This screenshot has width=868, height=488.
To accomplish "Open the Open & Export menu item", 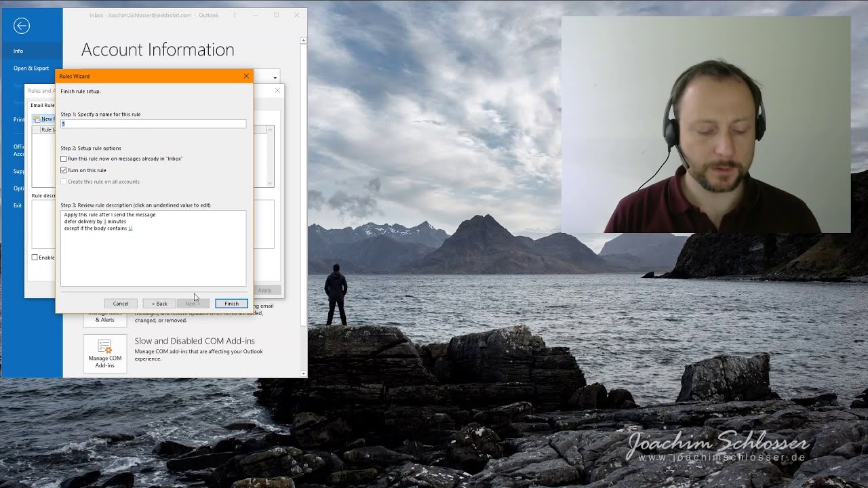I will (x=31, y=68).
